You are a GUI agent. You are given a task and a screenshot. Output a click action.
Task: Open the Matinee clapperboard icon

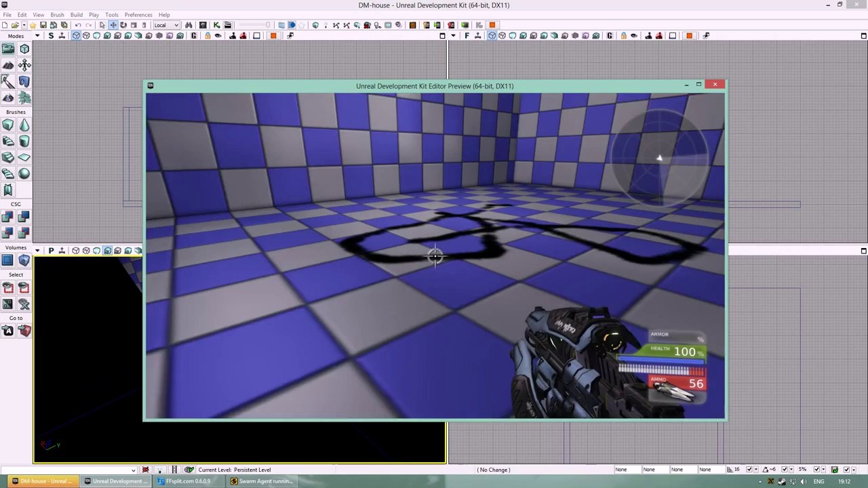[228, 25]
